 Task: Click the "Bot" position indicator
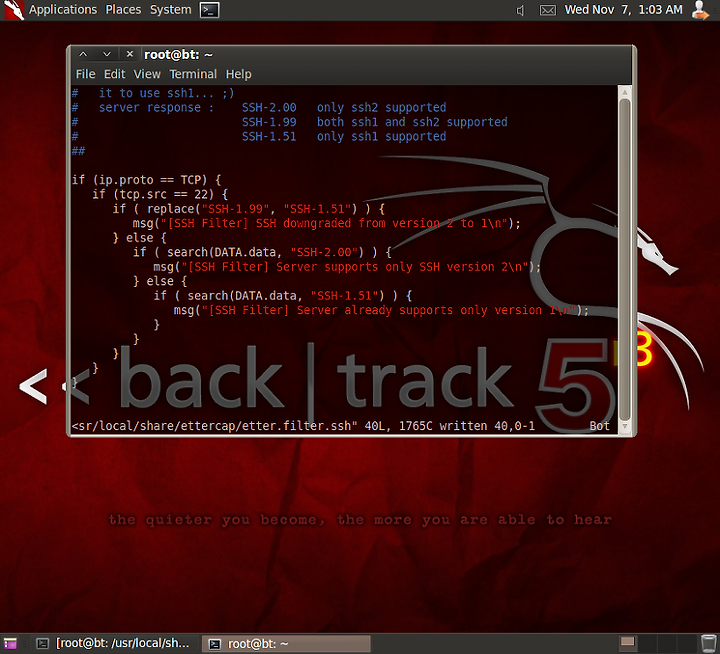599,426
